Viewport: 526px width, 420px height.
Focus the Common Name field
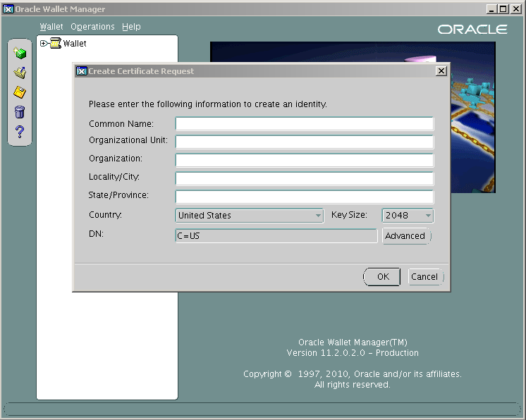point(305,124)
